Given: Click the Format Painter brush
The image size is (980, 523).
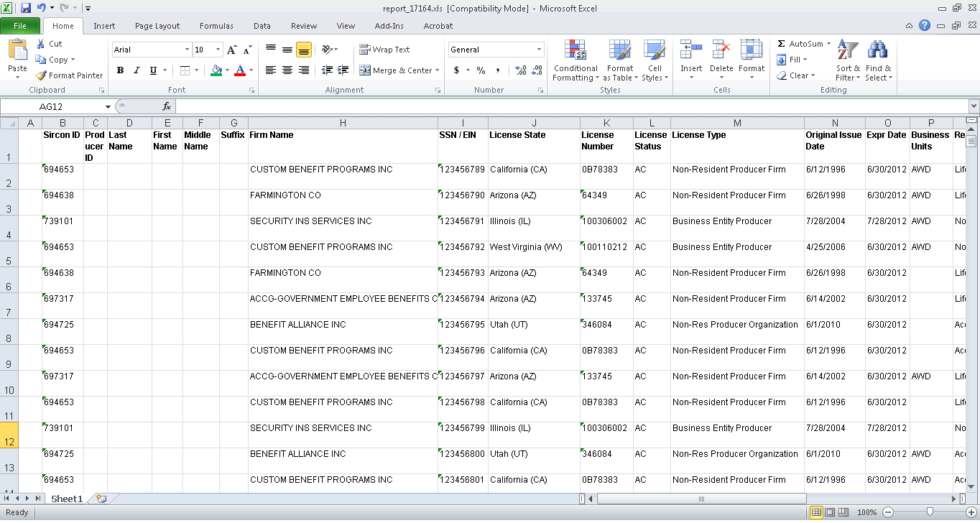Looking at the screenshot, I should (41, 75).
